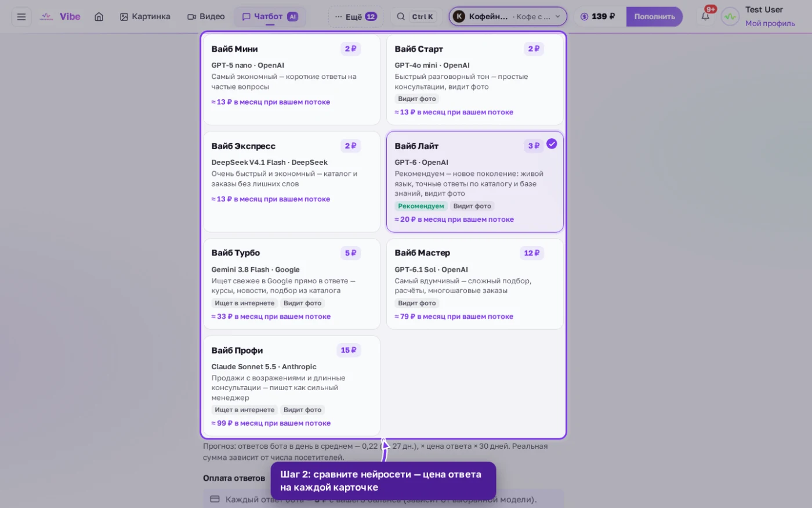Viewport: 812px width, 508px height.
Task: Click the DeepSeek V4.1 Flash · DeepSeek label
Action: [x=270, y=163]
